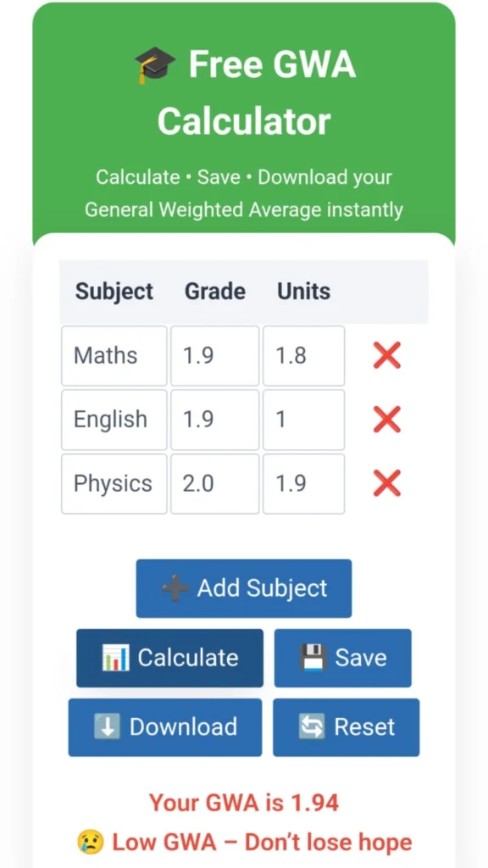Click the download arrow icon

pos(108,726)
